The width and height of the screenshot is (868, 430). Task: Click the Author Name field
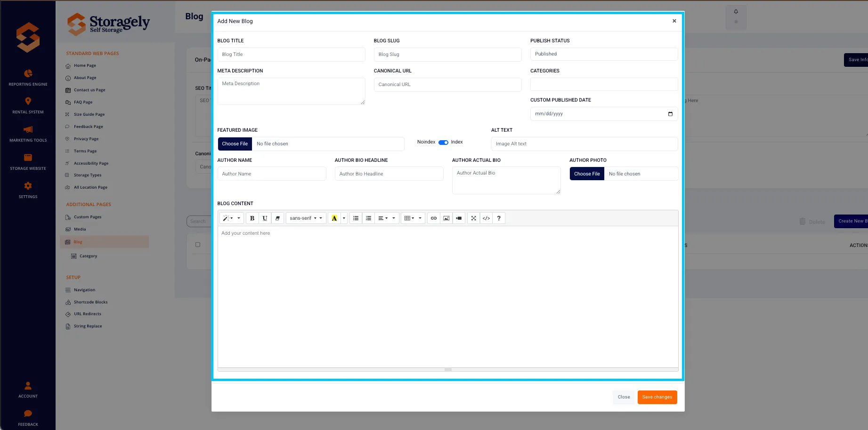click(272, 174)
